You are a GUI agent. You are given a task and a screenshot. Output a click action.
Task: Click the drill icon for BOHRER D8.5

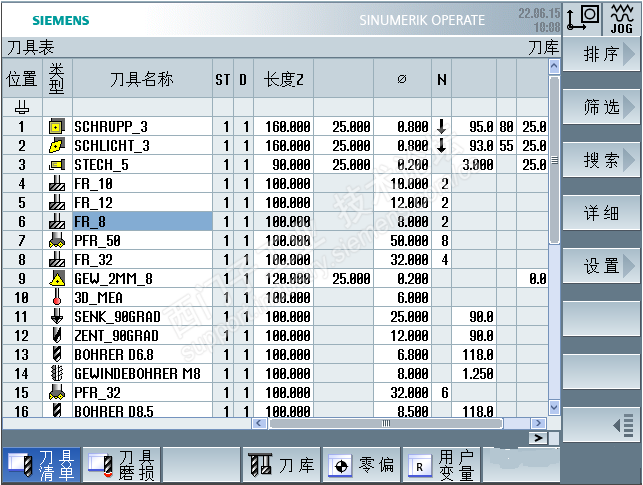coord(57,410)
